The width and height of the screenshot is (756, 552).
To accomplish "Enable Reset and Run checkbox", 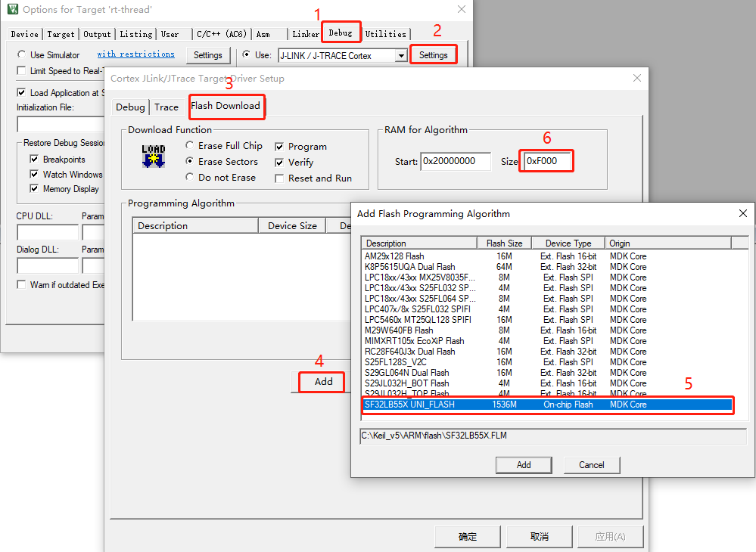I will (x=279, y=178).
